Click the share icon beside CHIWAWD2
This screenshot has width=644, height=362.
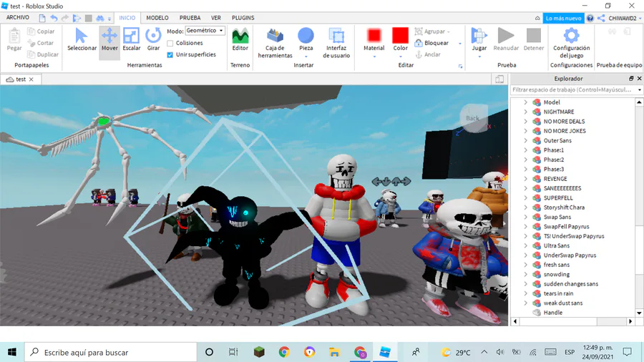coord(601,18)
